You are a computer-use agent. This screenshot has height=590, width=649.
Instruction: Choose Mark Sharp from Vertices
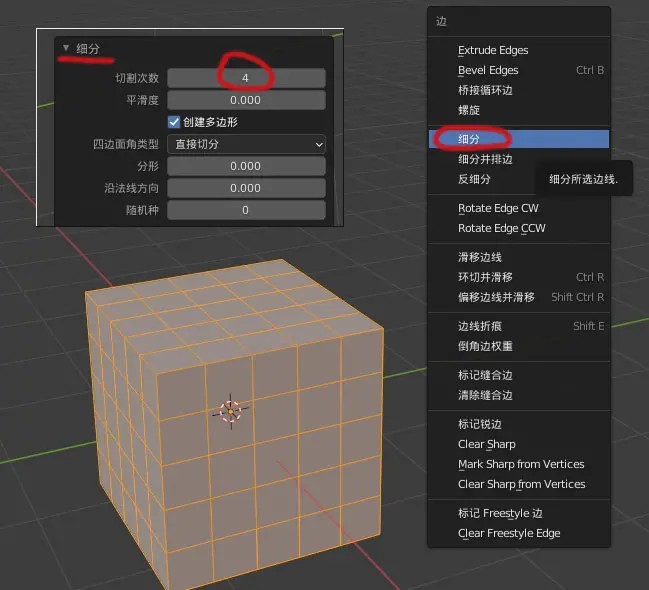519,464
